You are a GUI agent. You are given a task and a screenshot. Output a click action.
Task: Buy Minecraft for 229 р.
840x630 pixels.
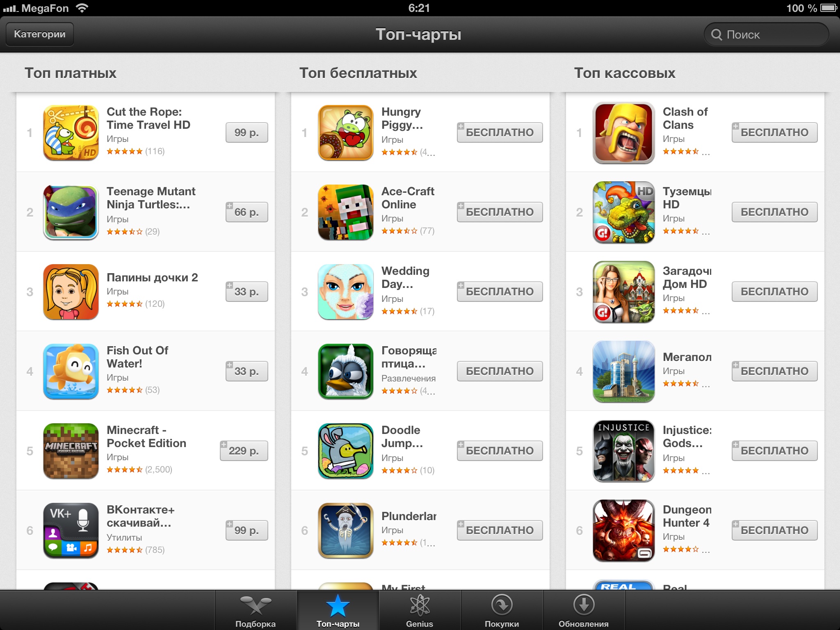tap(244, 451)
